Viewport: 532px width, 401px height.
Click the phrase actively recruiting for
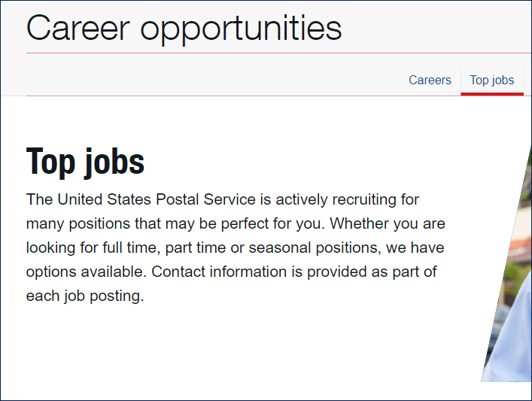pyautogui.click(x=348, y=199)
